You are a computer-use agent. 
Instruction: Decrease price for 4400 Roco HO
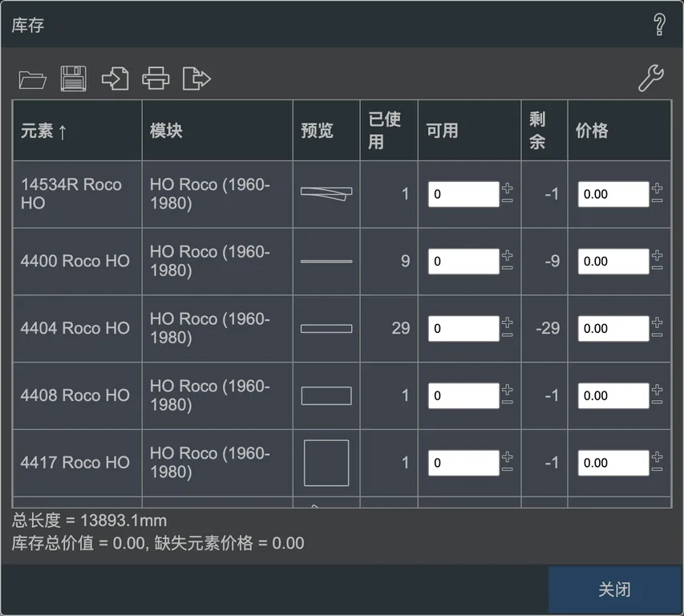tap(657, 268)
